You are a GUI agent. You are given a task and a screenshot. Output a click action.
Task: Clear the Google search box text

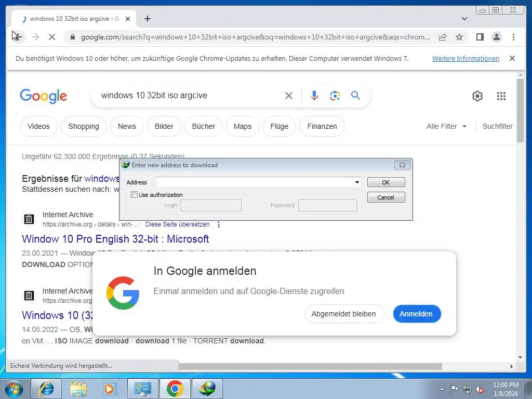pos(289,96)
